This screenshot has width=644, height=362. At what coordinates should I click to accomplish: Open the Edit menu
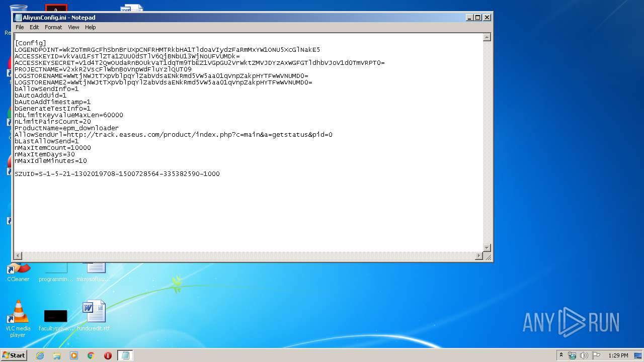(34, 27)
